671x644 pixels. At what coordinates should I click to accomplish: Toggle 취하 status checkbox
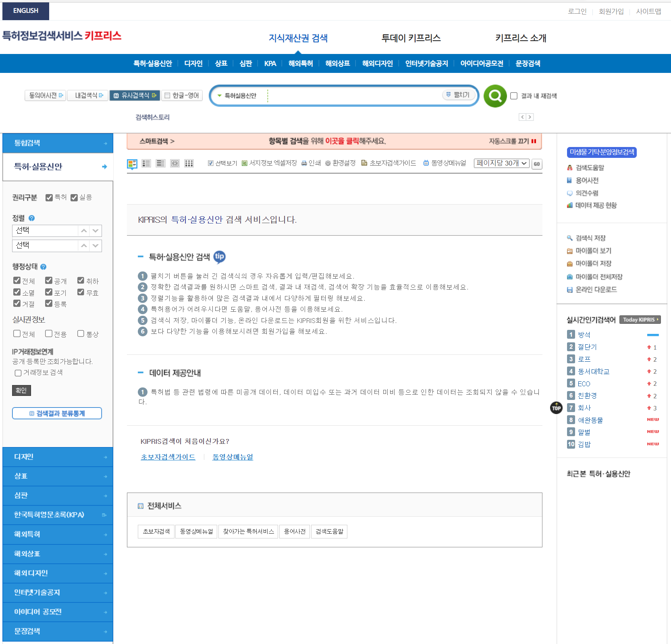tap(81, 280)
